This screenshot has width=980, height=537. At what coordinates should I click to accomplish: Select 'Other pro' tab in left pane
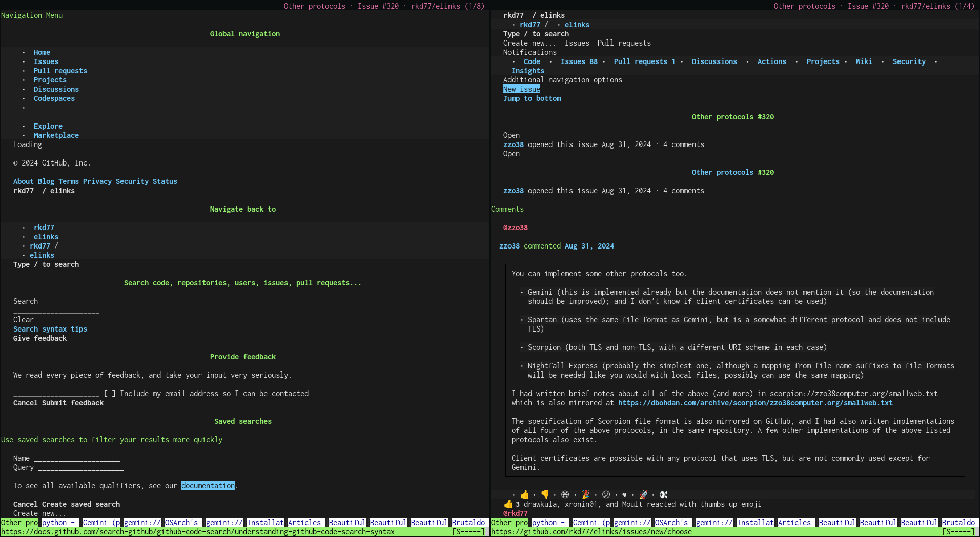[19, 523]
